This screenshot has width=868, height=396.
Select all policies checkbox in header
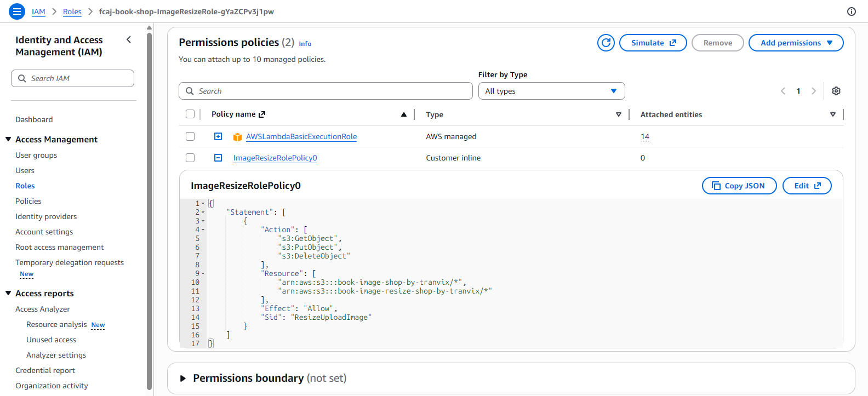point(190,114)
